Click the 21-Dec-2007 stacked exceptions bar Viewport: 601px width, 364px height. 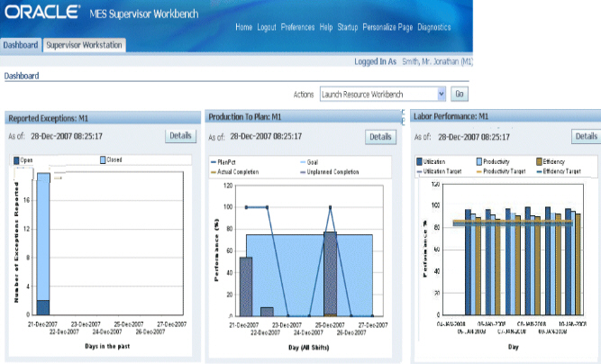click(43, 243)
